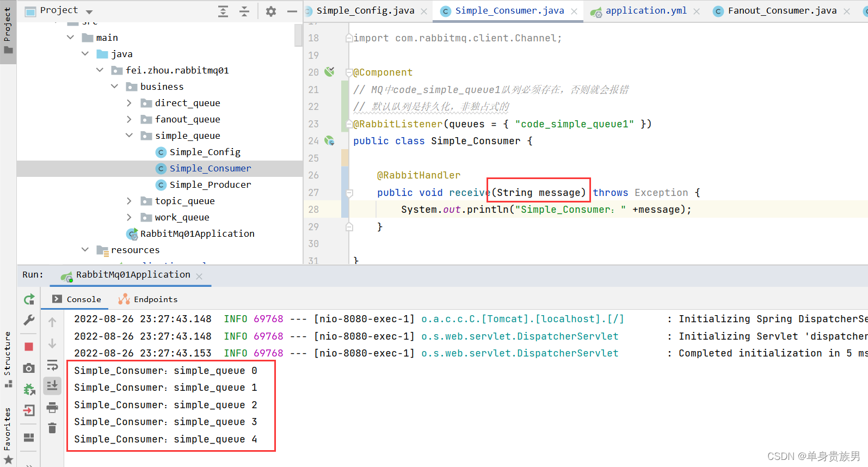Viewport: 868px width, 467px height.
Task: Click the Project panel vertical scrollbar
Action: coord(298,36)
